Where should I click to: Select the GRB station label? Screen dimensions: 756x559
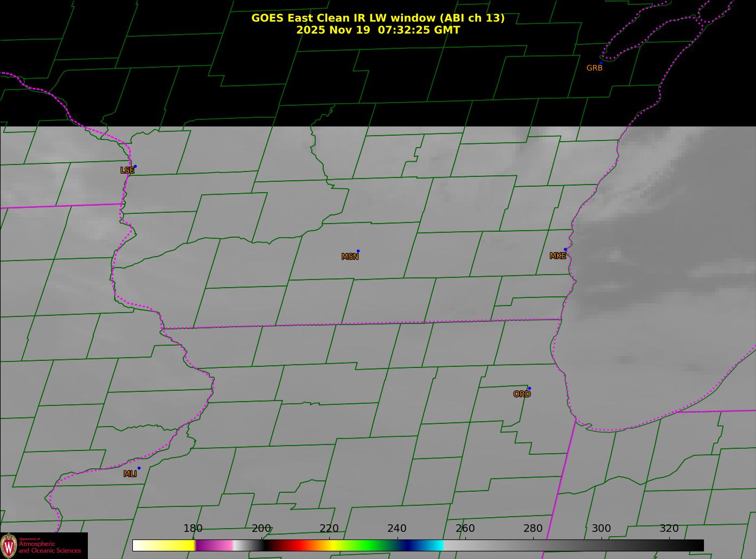tap(594, 68)
